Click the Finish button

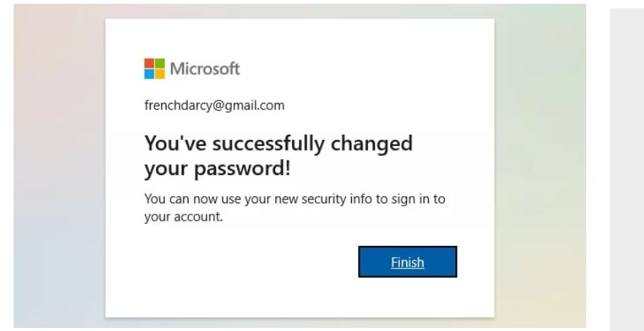point(408,263)
